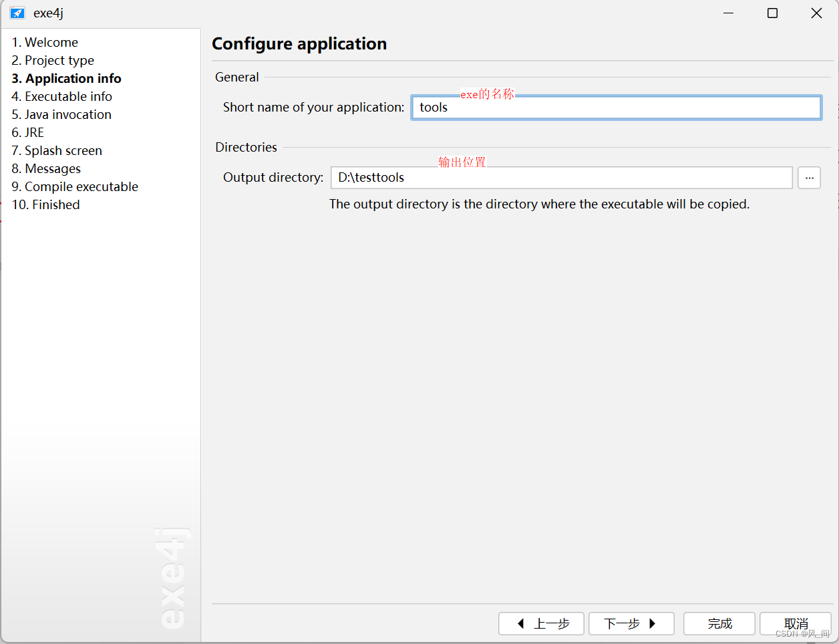
Task: Click the output directory description text
Action: (539, 204)
